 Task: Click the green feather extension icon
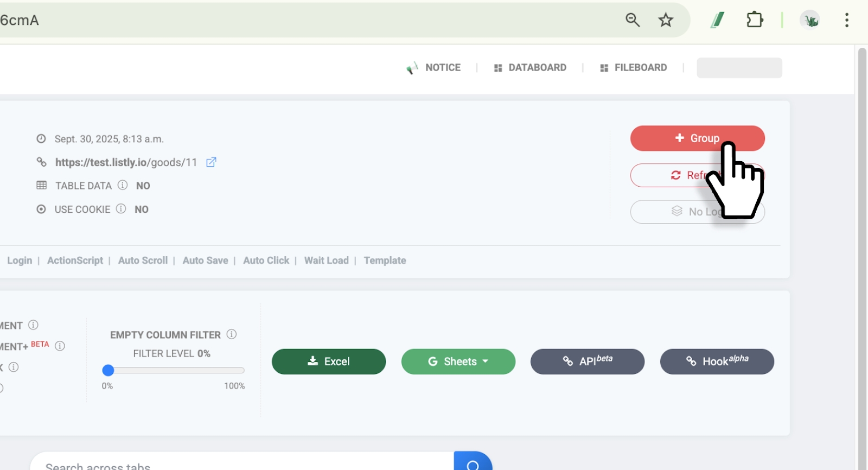click(x=718, y=20)
